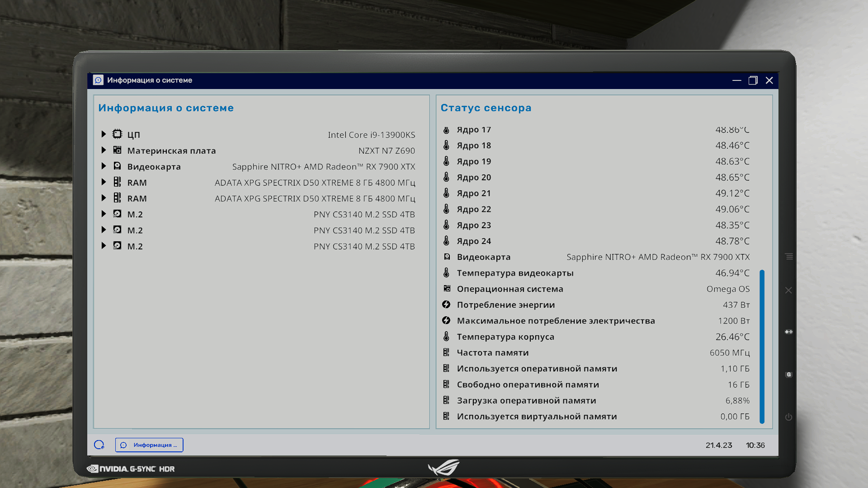Click memory icon for Используется виртуальной памяти
Screen dimensions: 868x488
coord(446,416)
